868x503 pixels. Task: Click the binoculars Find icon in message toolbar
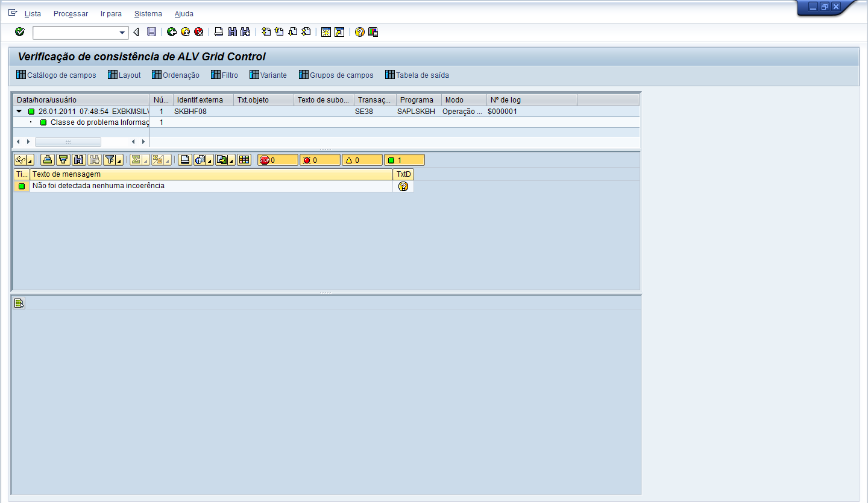(x=78, y=160)
